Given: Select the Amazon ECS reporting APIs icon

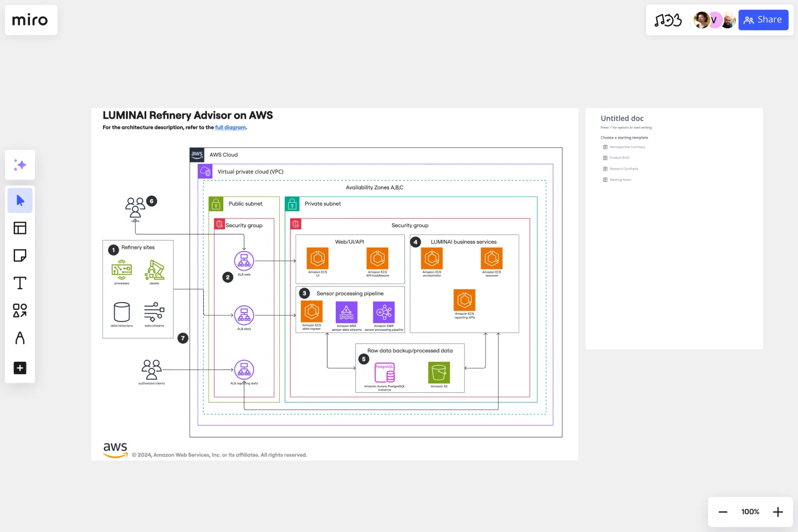Looking at the screenshot, I should click(x=464, y=300).
